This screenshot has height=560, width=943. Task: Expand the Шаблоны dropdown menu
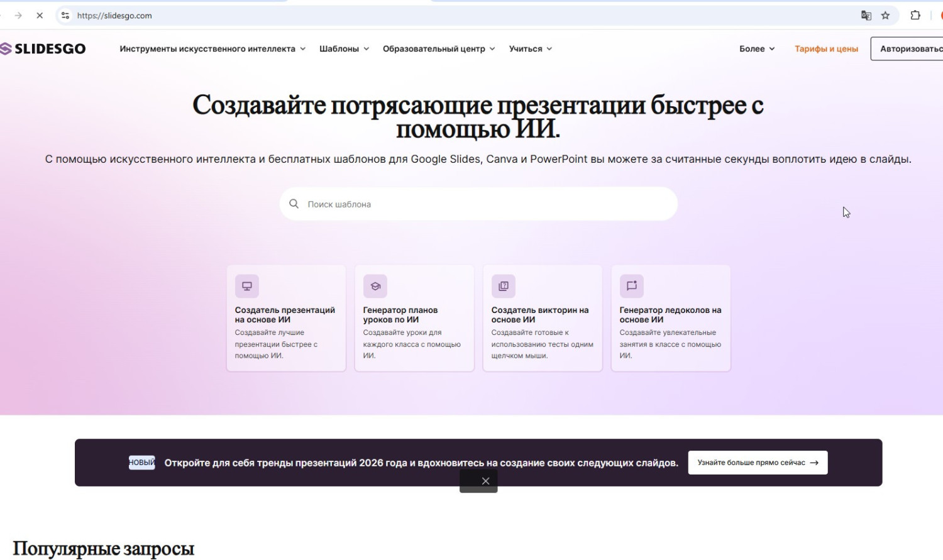click(344, 49)
